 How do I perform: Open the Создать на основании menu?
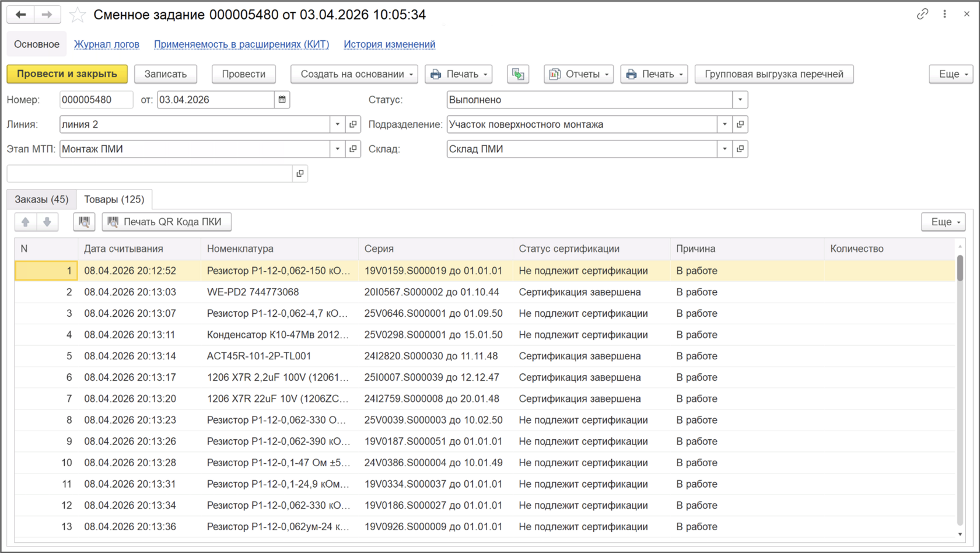[x=355, y=74]
